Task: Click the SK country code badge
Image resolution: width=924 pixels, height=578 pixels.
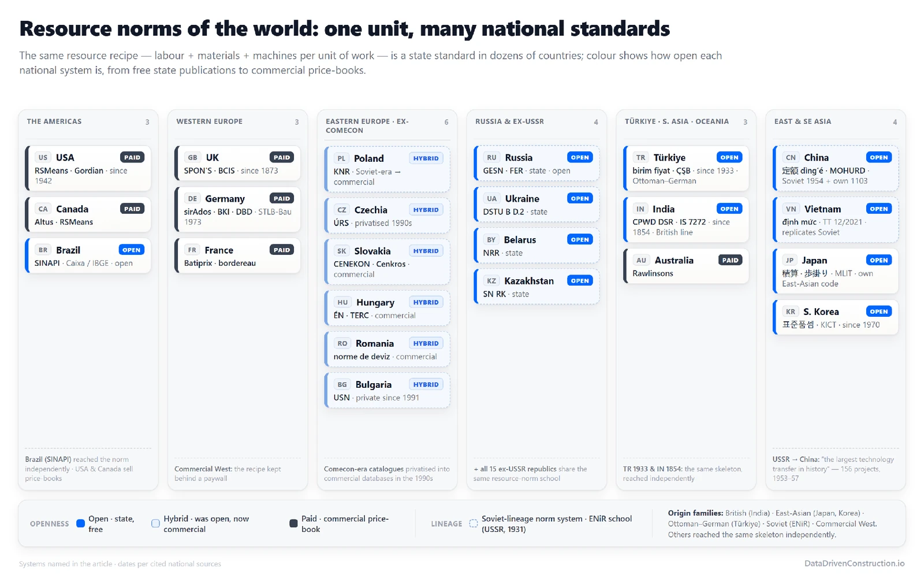Action: (x=342, y=251)
